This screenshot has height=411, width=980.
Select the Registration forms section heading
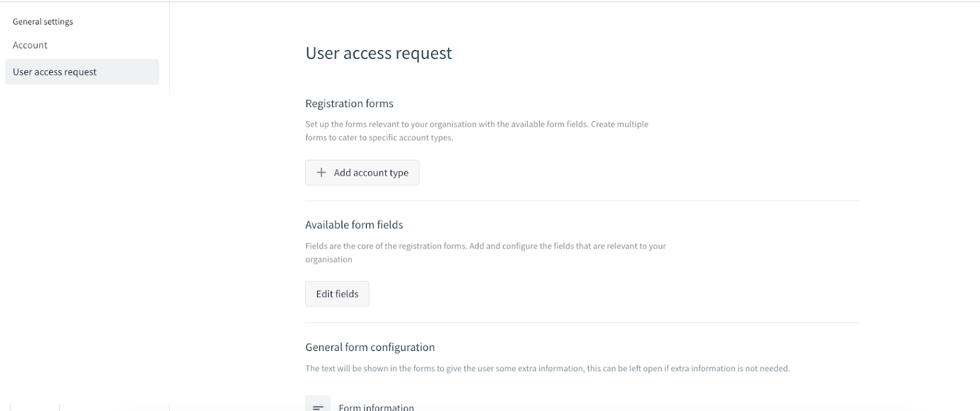349,104
